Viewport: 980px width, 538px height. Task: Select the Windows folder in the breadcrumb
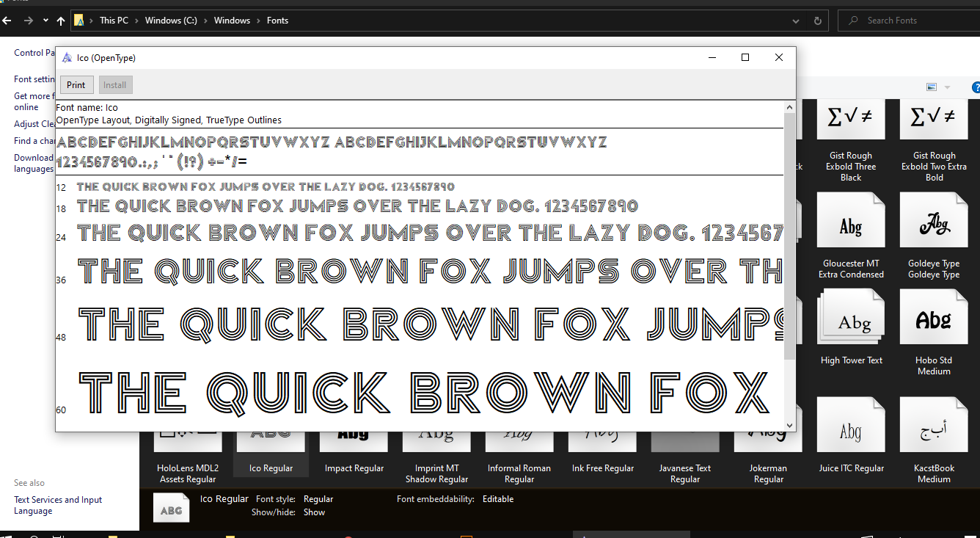pos(232,21)
